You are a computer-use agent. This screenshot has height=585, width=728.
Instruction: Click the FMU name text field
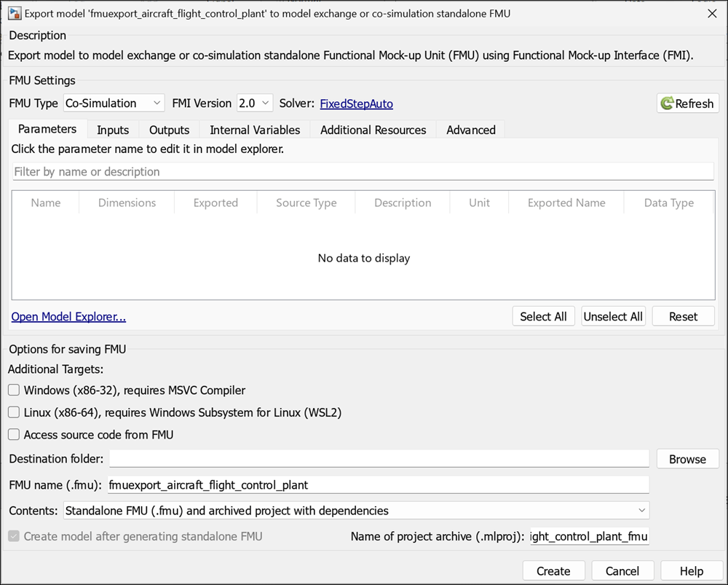coord(377,485)
